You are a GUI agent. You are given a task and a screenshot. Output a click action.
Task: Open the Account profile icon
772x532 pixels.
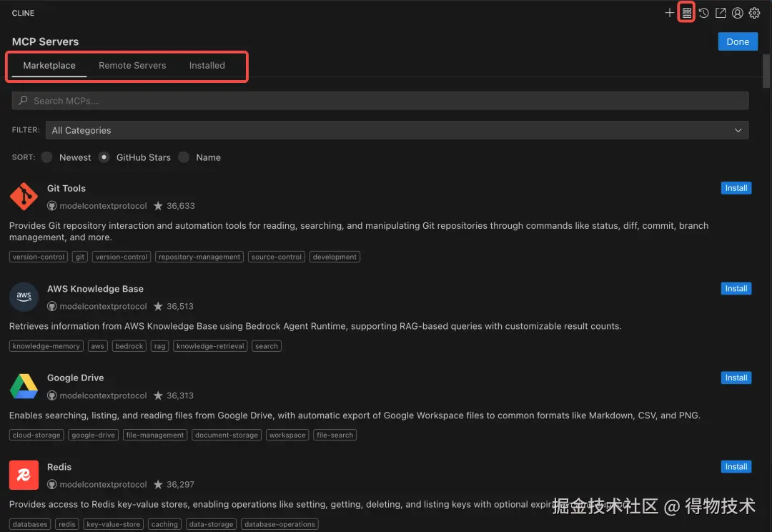737,13
